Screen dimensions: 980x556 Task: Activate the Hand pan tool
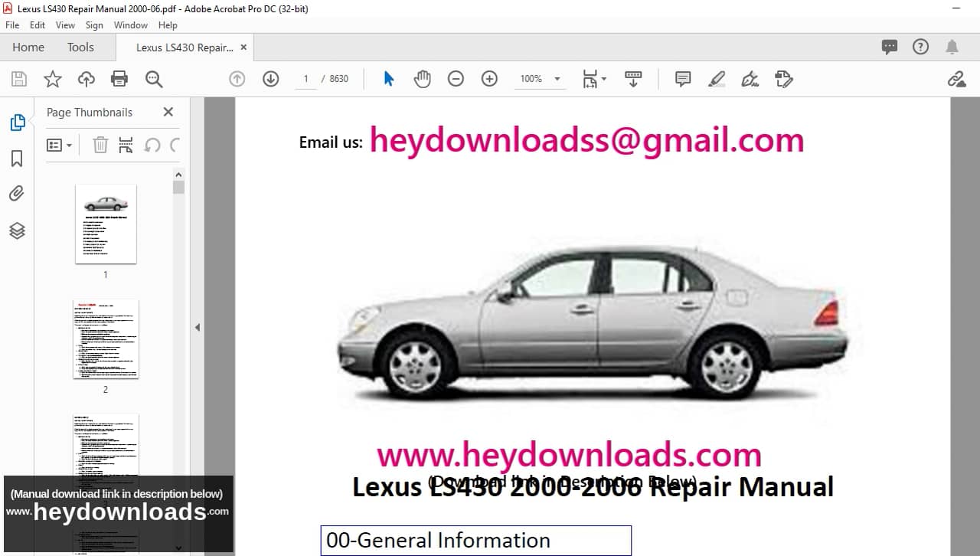[423, 79]
